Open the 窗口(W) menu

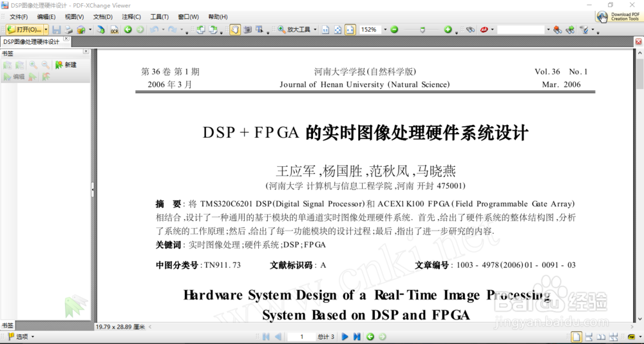[x=188, y=17]
